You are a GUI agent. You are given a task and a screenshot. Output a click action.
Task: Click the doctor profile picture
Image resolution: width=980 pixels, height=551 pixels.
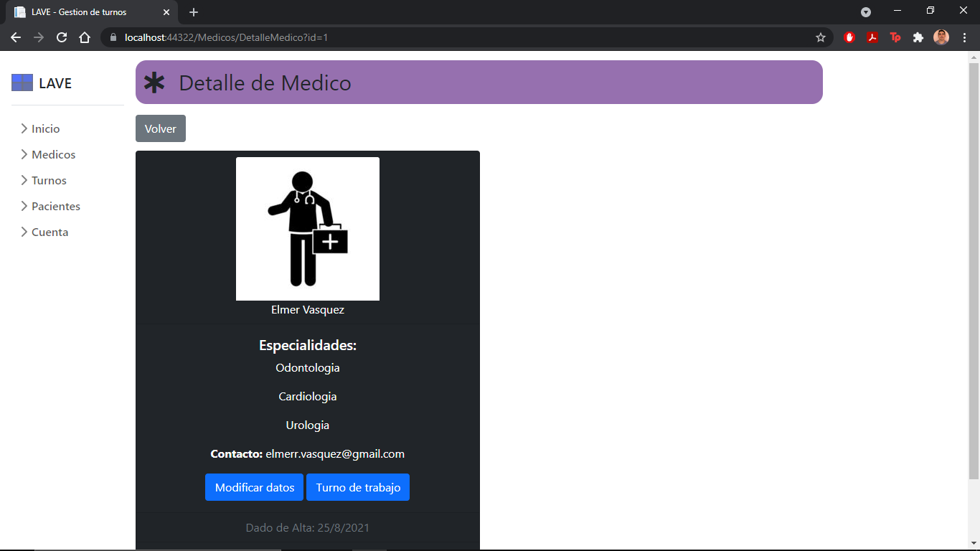click(308, 229)
